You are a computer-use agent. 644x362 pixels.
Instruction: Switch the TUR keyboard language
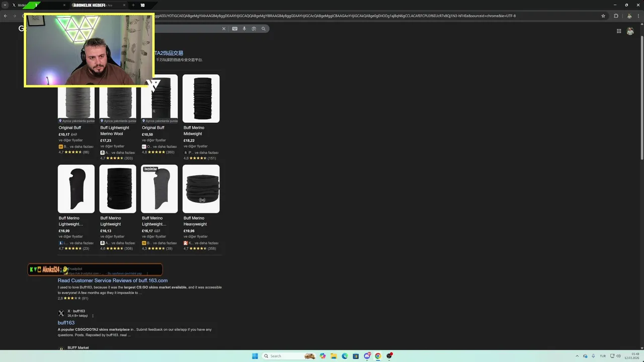click(603, 356)
